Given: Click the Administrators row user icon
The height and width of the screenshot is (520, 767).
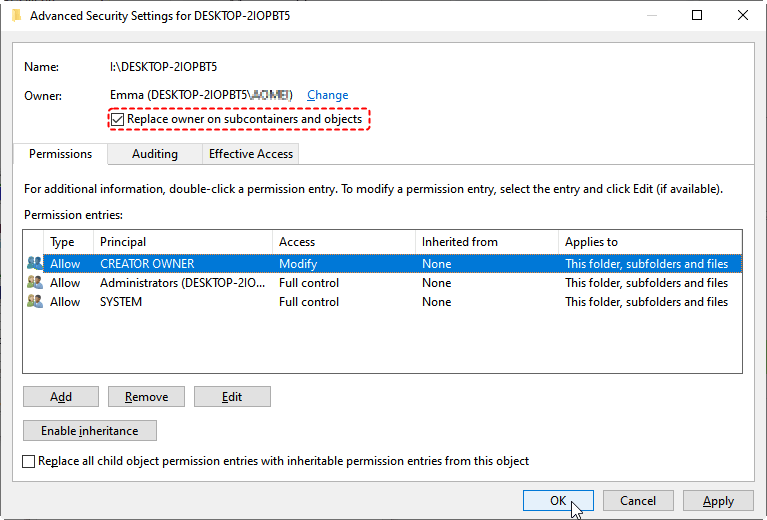Looking at the screenshot, I should point(35,283).
